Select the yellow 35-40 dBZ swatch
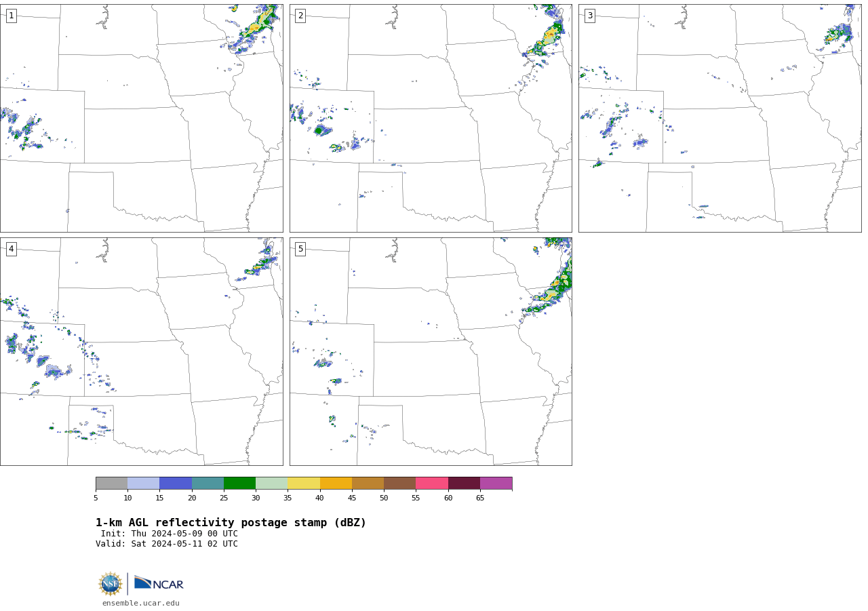The width and height of the screenshot is (868, 611). point(304,484)
